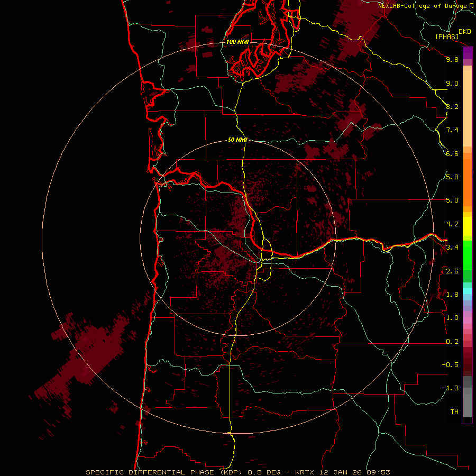476x476 pixels.
Task: Click the (KDP) abbreviation in the caption
Action: (x=232, y=472)
